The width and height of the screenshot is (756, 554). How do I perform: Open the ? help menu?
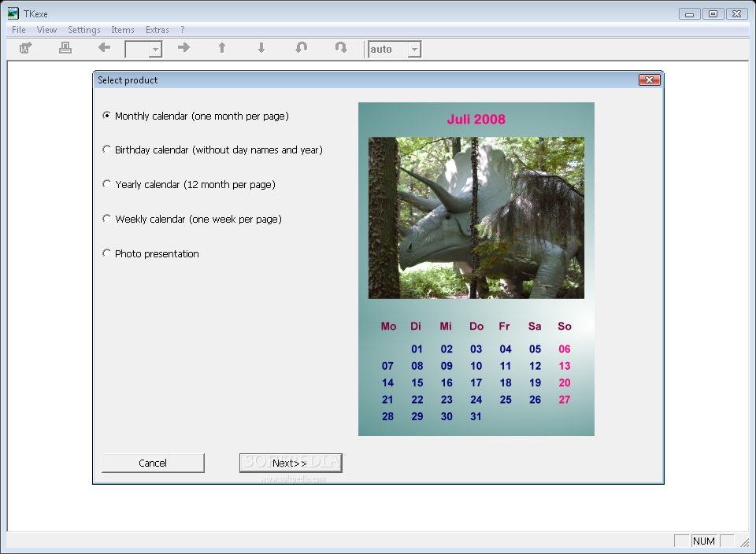182,30
